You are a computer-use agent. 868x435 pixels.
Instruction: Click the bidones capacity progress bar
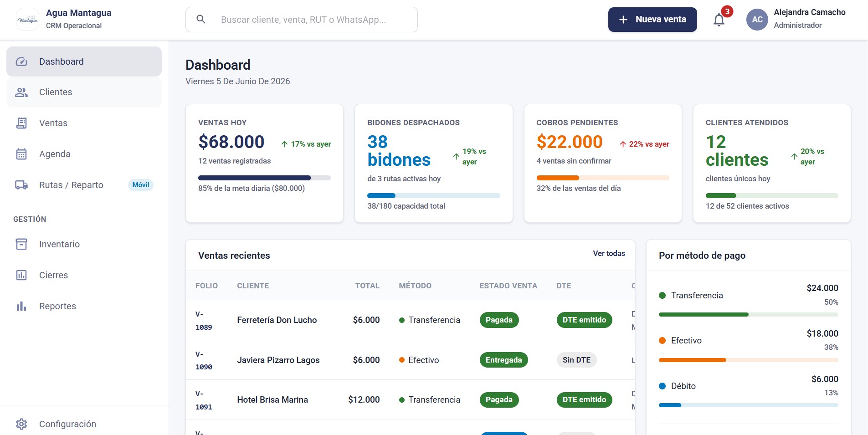[x=434, y=195]
